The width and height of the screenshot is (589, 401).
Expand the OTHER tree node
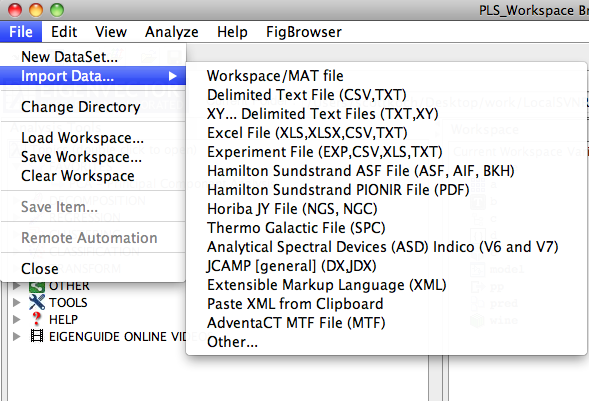point(16,286)
